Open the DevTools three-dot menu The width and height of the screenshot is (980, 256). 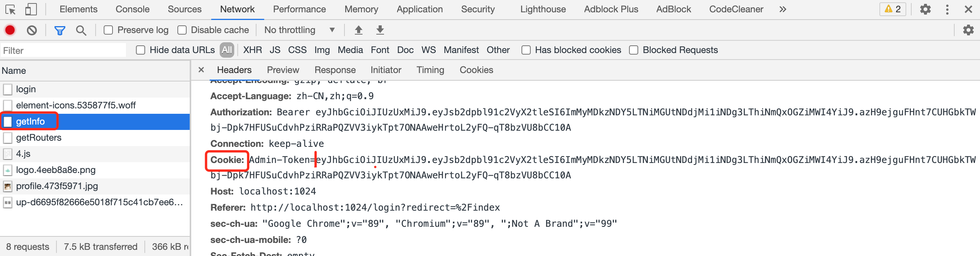click(x=947, y=9)
